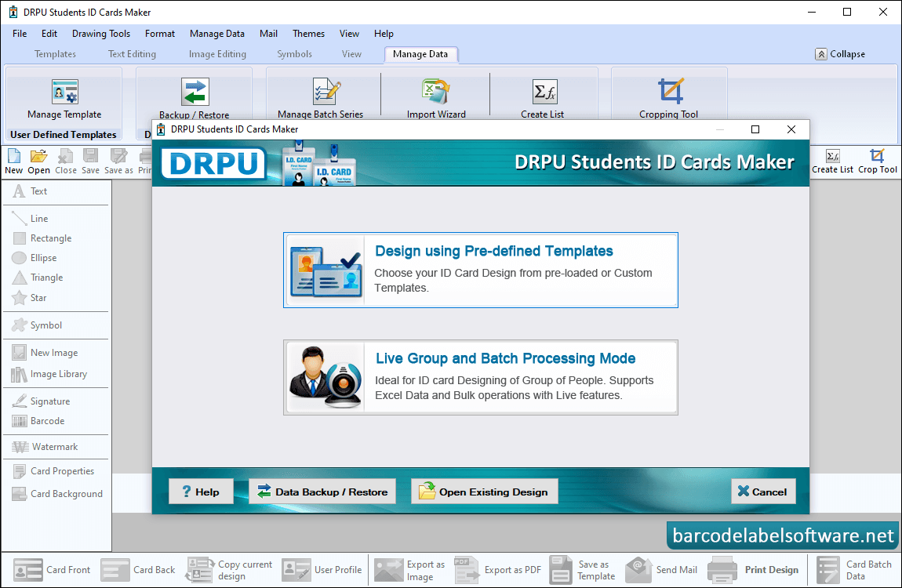Screen dimensions: 902x588
Task: Select the Star shape tool
Action: click(30, 298)
